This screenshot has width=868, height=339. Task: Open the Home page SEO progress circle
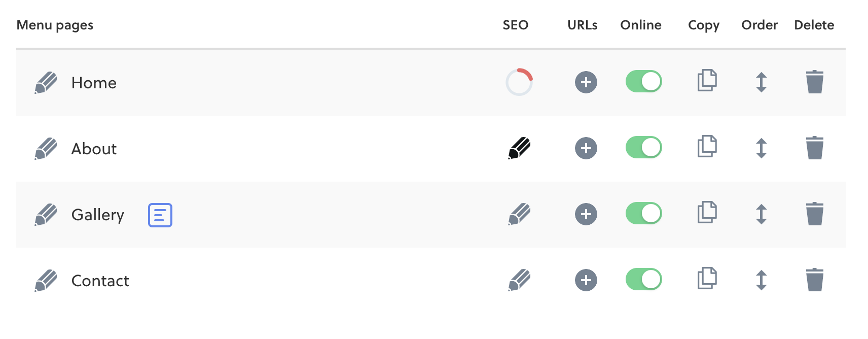pos(519,82)
